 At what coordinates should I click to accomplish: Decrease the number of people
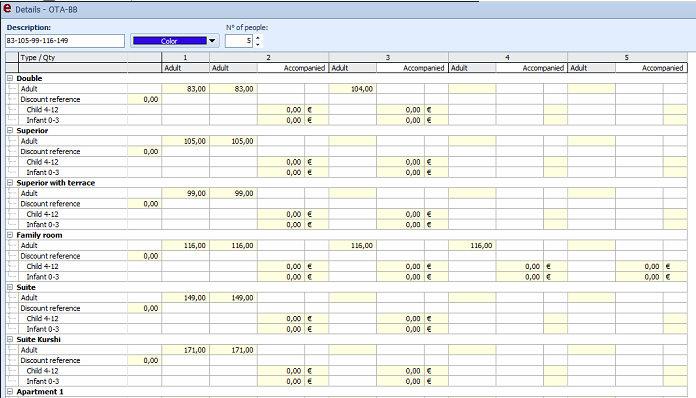click(258, 44)
